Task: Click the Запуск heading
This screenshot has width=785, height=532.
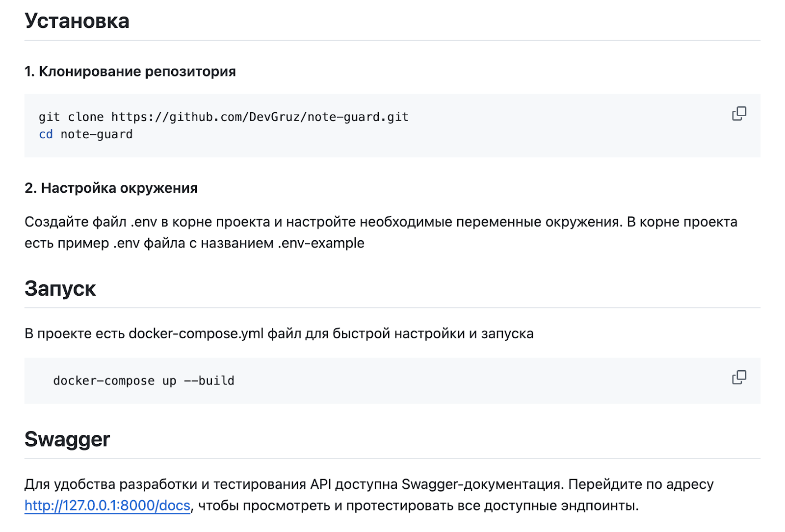Action: pyautogui.click(x=60, y=289)
